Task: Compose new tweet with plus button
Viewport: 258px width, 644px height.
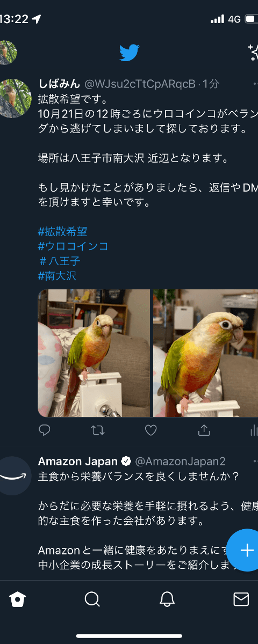Action: (246, 550)
